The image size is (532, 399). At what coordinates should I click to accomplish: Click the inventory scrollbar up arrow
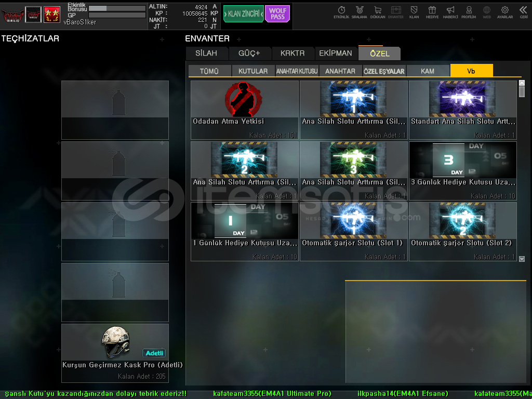[522, 83]
